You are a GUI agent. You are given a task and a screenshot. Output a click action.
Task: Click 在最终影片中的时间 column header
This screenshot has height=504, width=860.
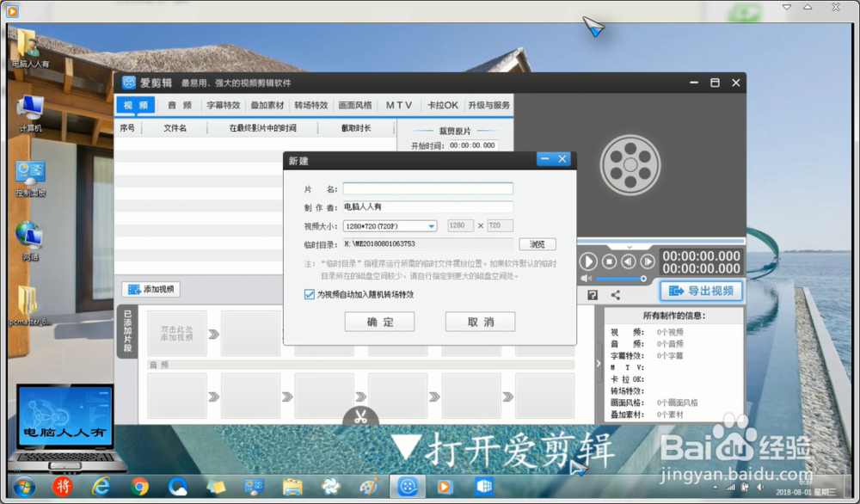(x=262, y=128)
